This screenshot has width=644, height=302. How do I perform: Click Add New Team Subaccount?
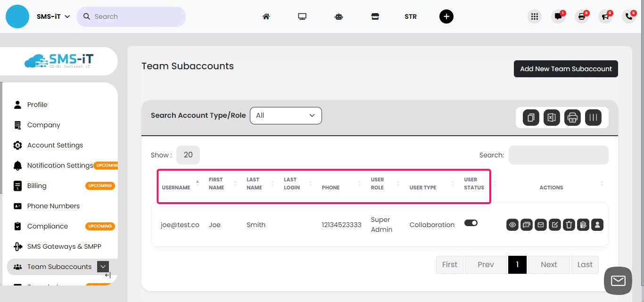click(566, 69)
